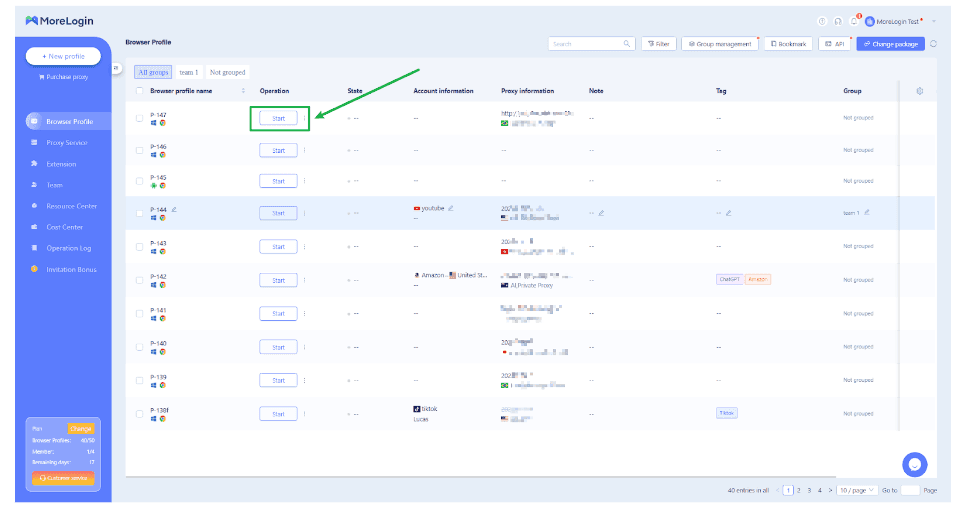Open the column settings gear icon
Viewport: 959px width, 513px height.
[919, 91]
